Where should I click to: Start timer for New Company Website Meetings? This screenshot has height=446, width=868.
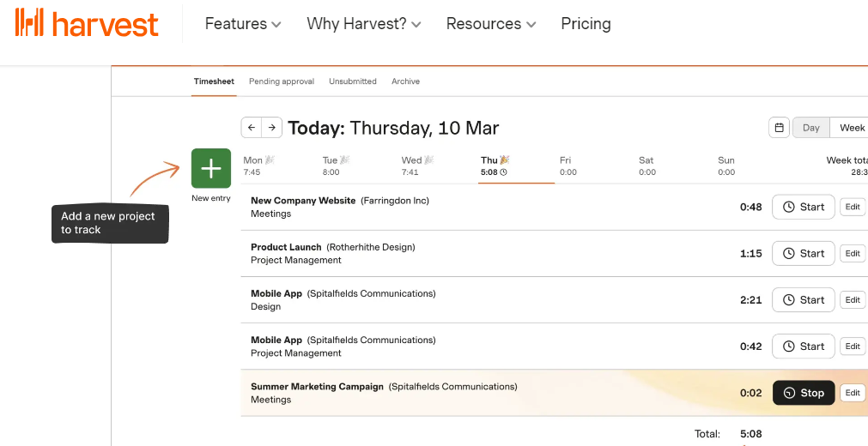(804, 207)
